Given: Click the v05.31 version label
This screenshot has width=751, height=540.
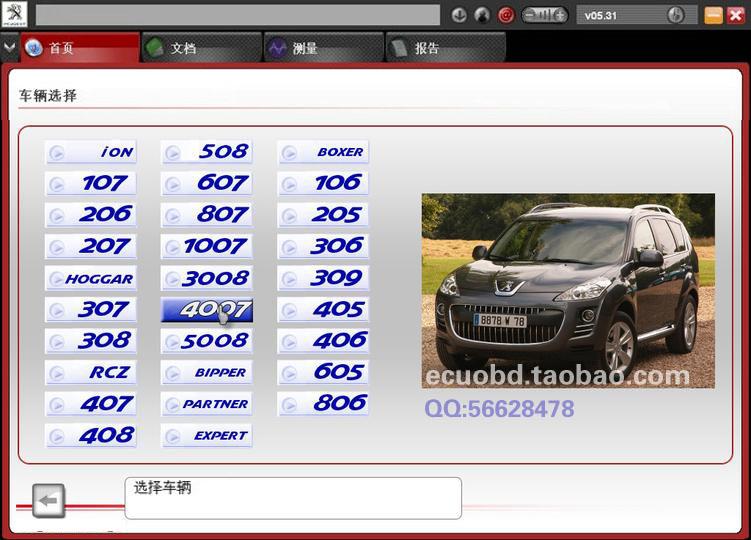Looking at the screenshot, I should pos(600,15).
